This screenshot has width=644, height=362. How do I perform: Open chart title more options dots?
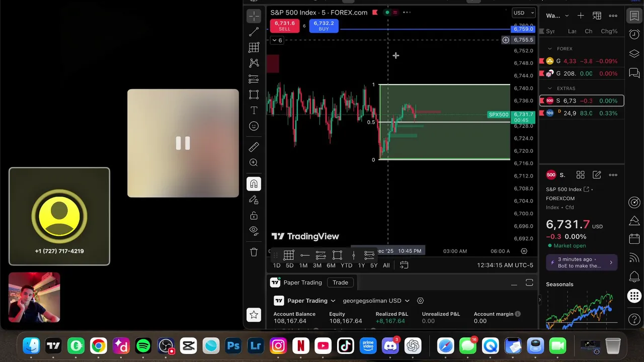[407, 12]
